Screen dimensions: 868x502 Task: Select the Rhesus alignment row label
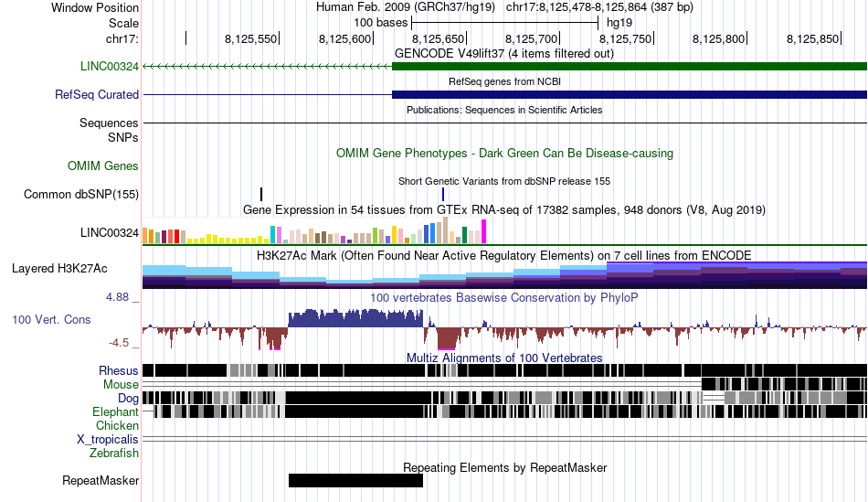click(x=119, y=370)
